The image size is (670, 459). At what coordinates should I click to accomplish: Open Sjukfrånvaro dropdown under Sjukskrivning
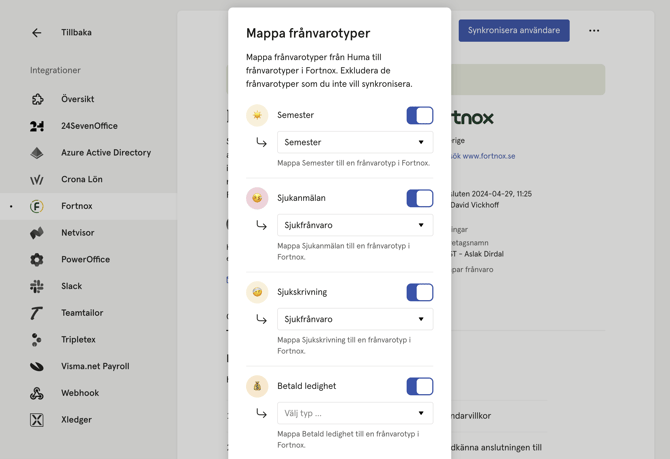point(355,319)
